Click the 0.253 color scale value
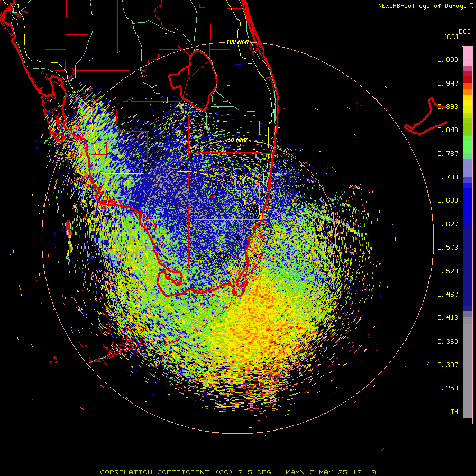The width and height of the screenshot is (476, 476). (x=448, y=388)
